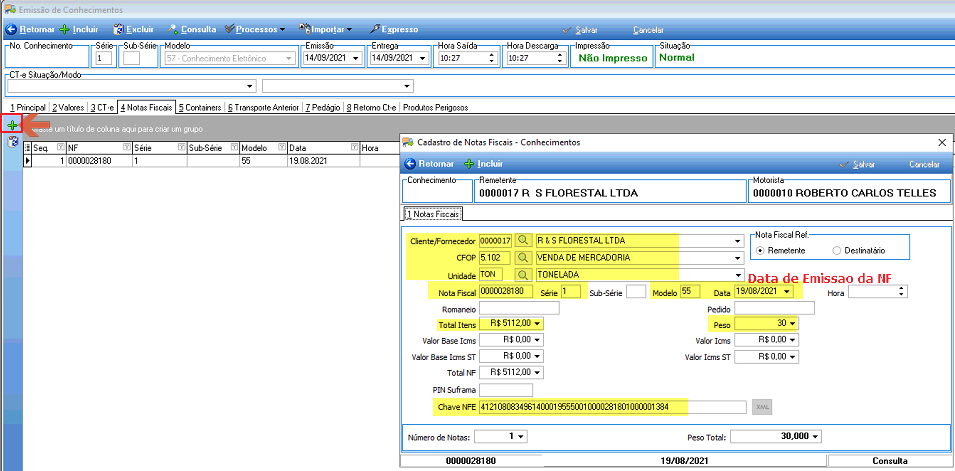
Task: Open the Peso Total dropdown
Action: pyautogui.click(x=817, y=436)
